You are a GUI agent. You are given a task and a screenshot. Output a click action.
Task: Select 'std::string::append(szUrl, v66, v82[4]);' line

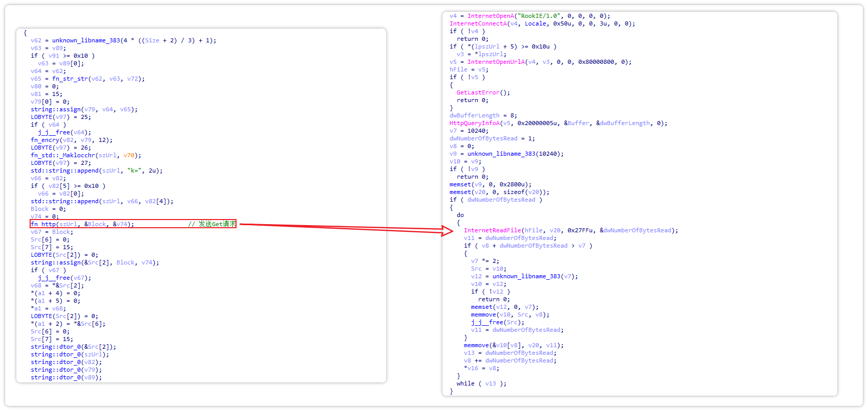[x=102, y=201]
